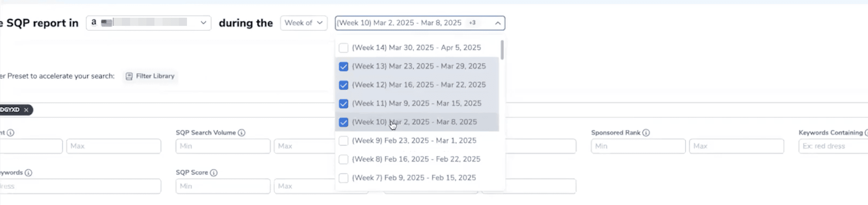Expand the Amazon marketplace selector

[x=203, y=23]
